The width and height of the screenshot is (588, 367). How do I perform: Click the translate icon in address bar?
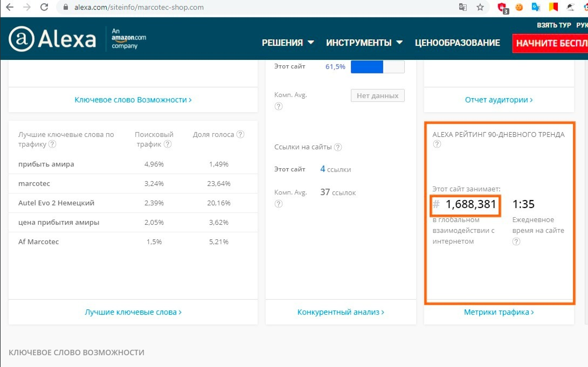point(462,8)
